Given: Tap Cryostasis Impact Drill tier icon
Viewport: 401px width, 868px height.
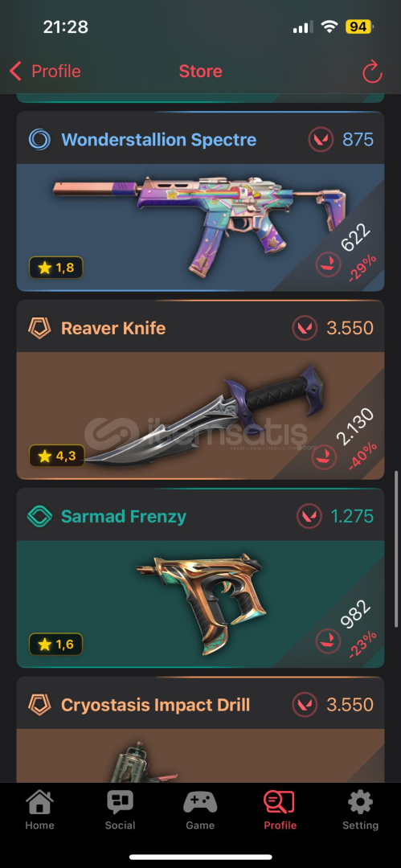Looking at the screenshot, I should [39, 705].
